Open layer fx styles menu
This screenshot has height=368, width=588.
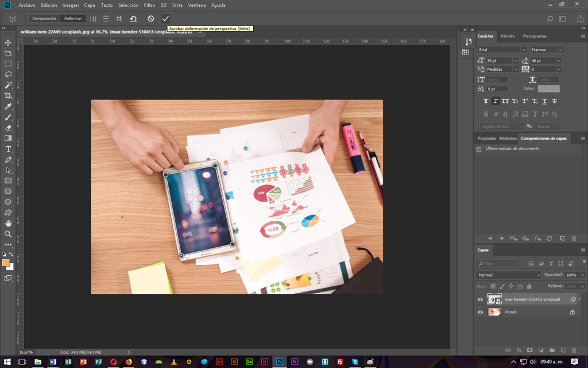point(519,350)
